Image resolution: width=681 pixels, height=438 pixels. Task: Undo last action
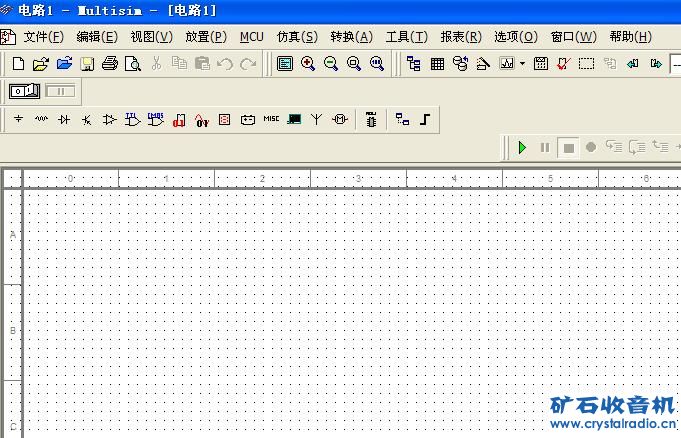point(225,64)
